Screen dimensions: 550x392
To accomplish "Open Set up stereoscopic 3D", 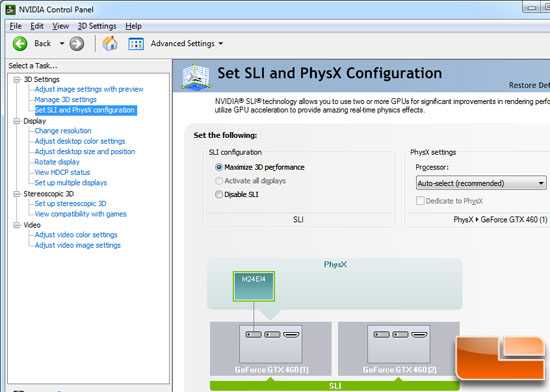I will coord(70,204).
